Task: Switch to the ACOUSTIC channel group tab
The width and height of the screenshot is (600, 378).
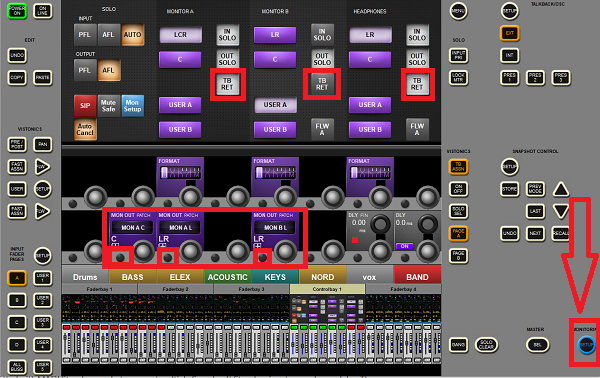Action: [x=228, y=277]
